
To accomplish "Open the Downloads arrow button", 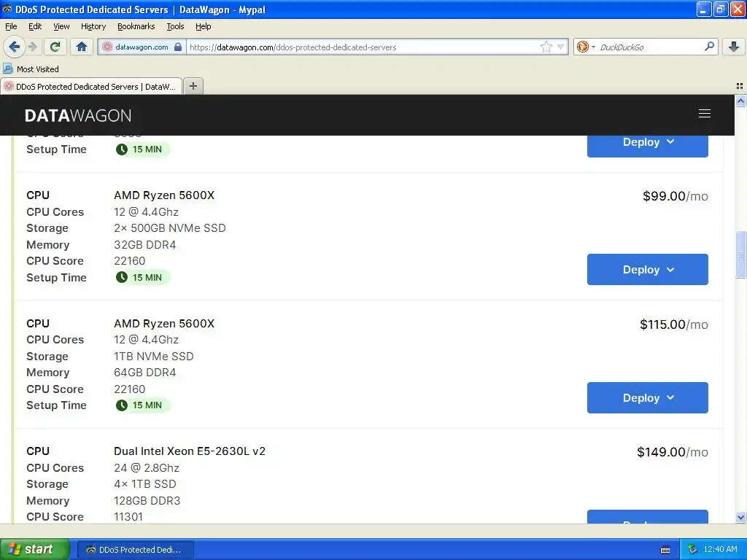I will [734, 47].
